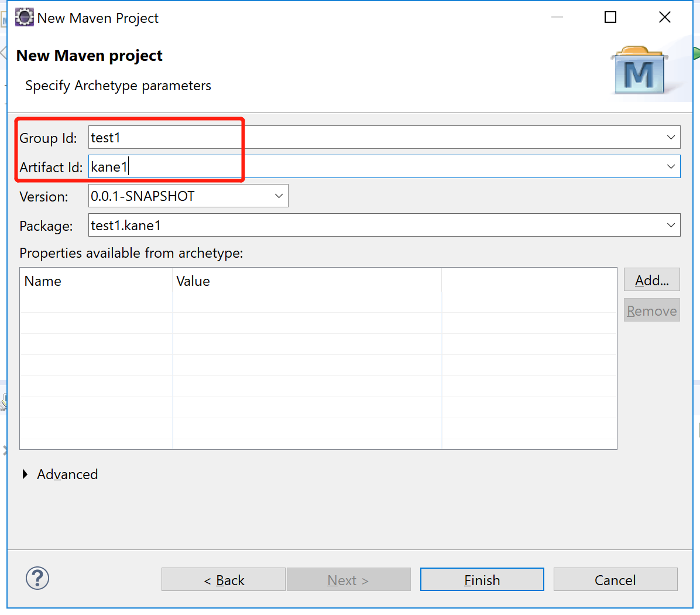Open the Version dropdown
This screenshot has width=700, height=615.
click(x=279, y=196)
